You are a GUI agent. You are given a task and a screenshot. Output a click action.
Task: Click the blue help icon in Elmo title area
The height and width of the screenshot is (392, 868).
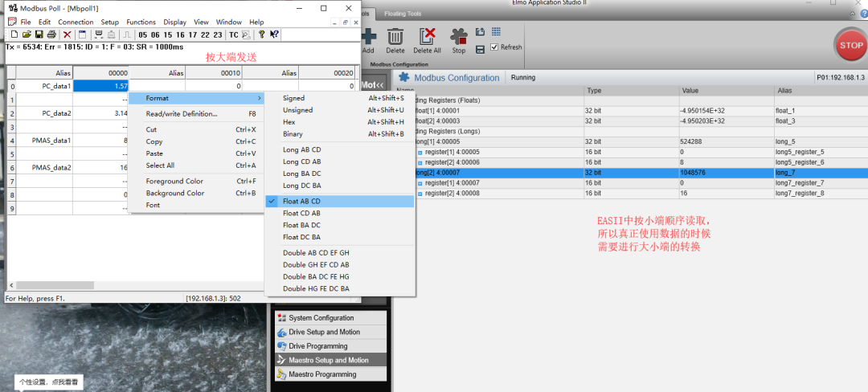tap(864, 14)
